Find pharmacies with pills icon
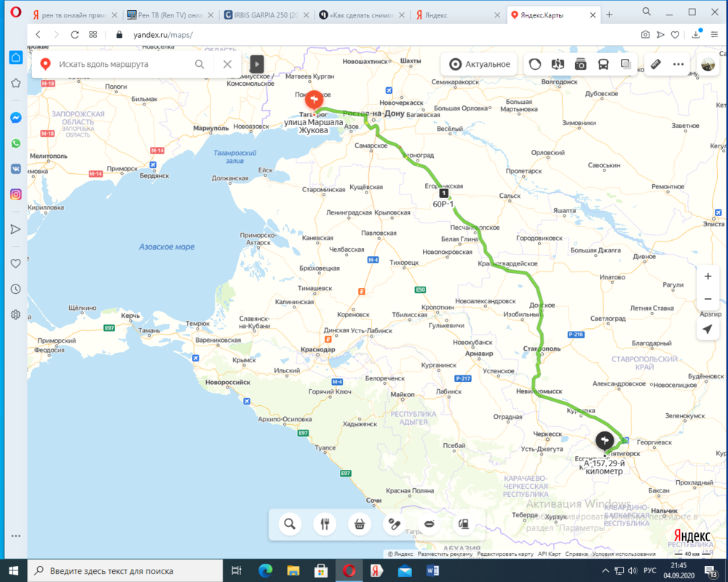728x582 pixels. click(394, 524)
